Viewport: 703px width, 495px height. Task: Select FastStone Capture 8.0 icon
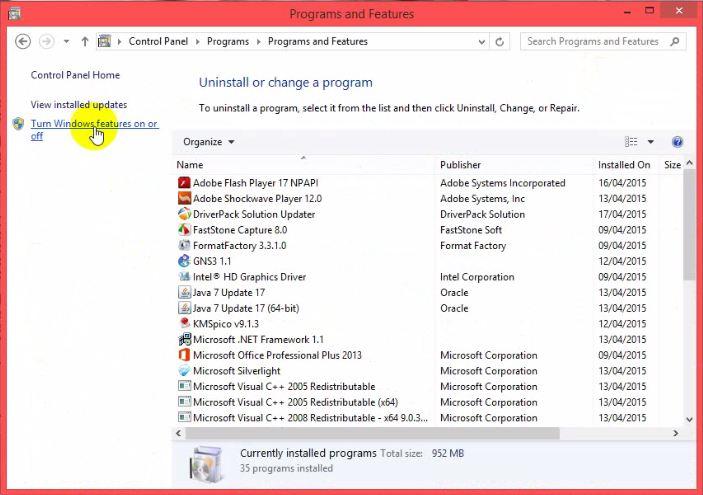(x=184, y=230)
